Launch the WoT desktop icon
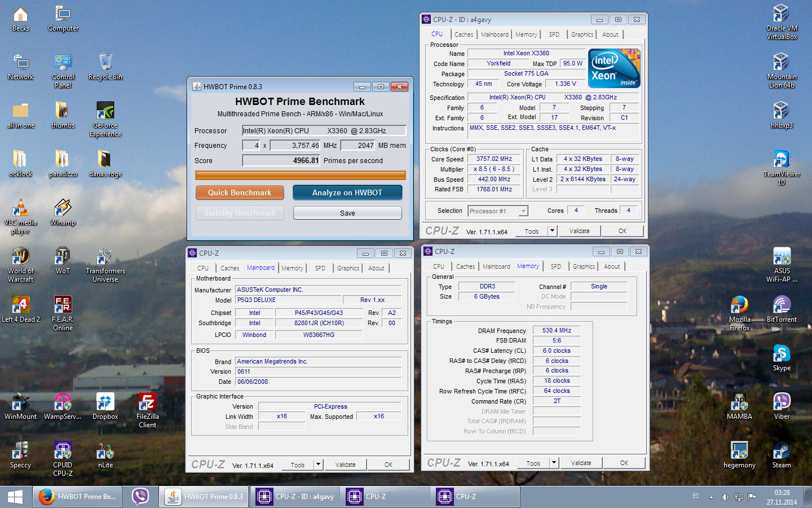This screenshot has height=508, width=812. pyautogui.click(x=63, y=261)
